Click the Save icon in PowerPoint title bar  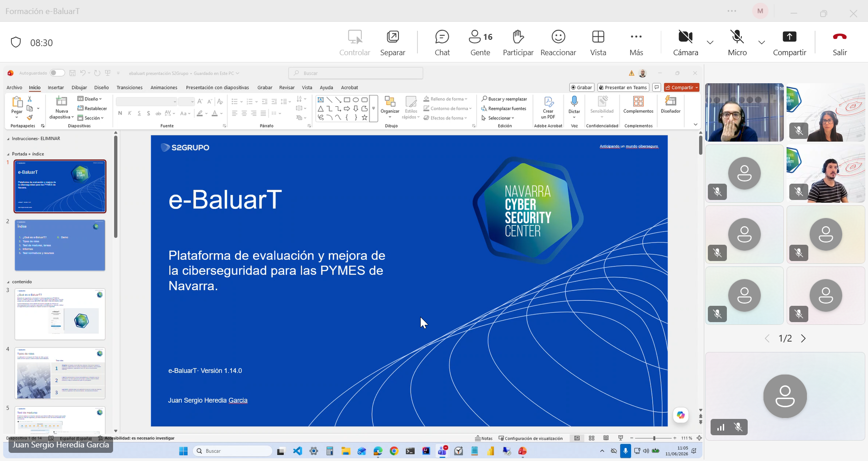72,73
